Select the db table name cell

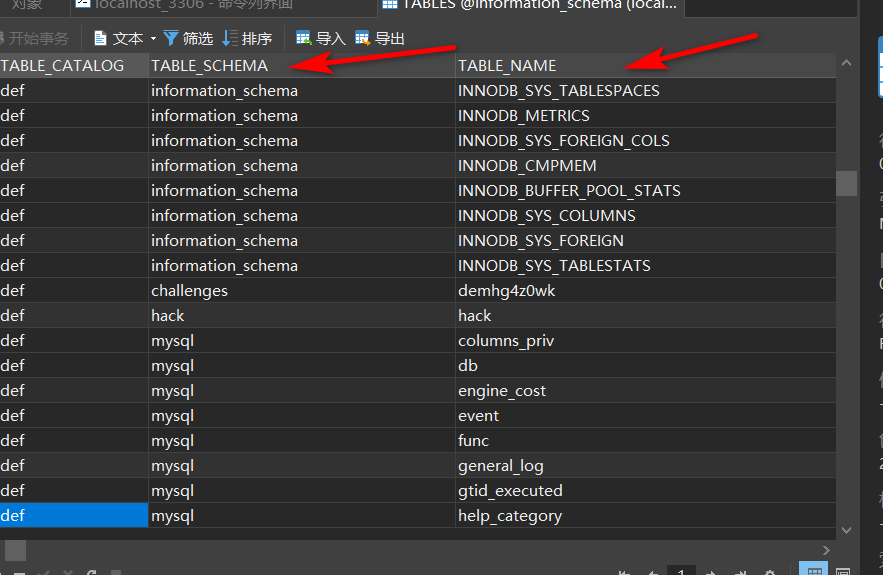pos(645,365)
